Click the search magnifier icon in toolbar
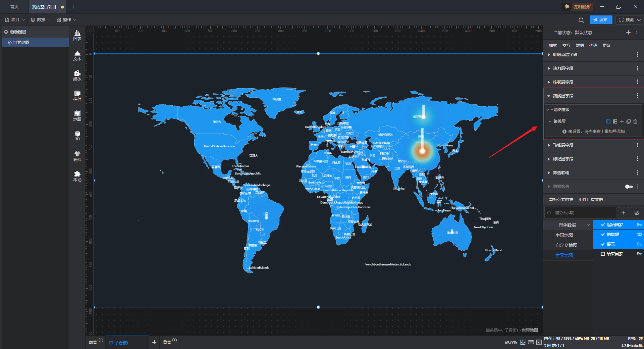Viewport: 644px width, 349px height. [x=581, y=20]
